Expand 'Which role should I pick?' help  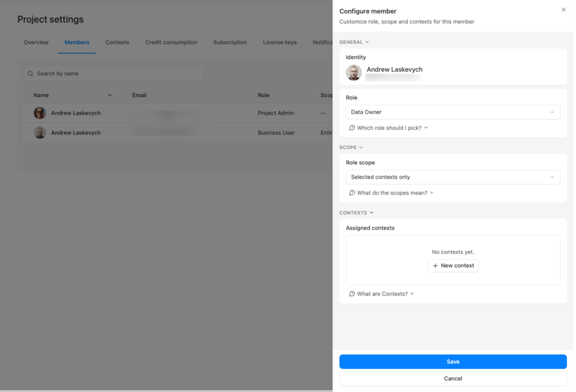389,128
